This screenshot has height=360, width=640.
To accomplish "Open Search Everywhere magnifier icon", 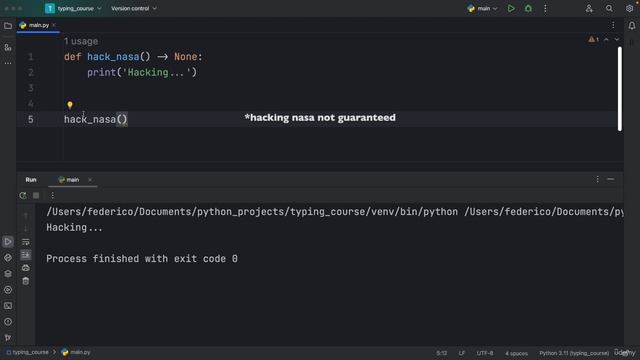I will (609, 8).
